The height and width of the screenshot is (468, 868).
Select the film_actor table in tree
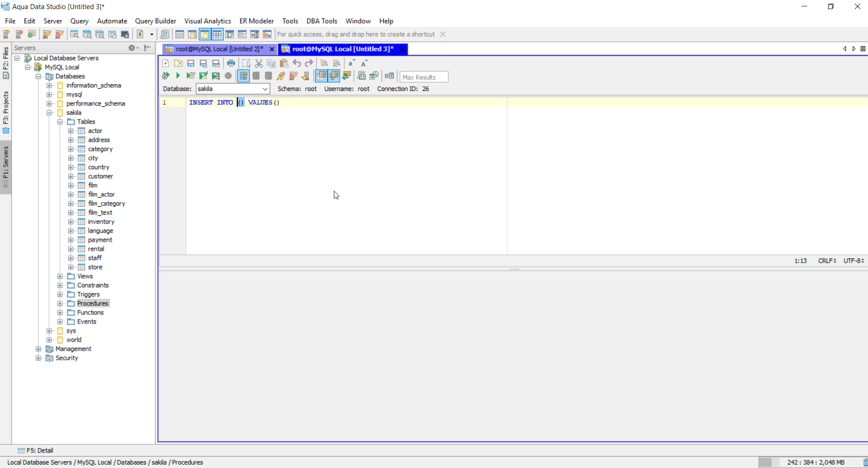point(101,194)
